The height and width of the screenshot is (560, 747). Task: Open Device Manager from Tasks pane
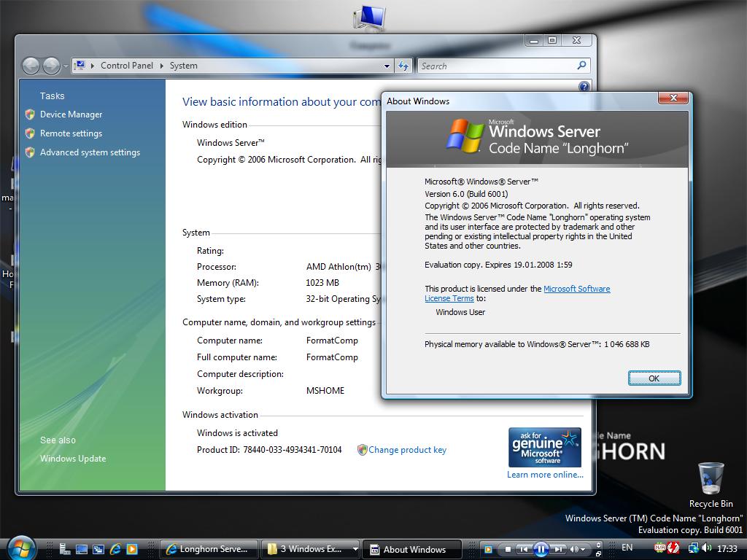coord(71,114)
